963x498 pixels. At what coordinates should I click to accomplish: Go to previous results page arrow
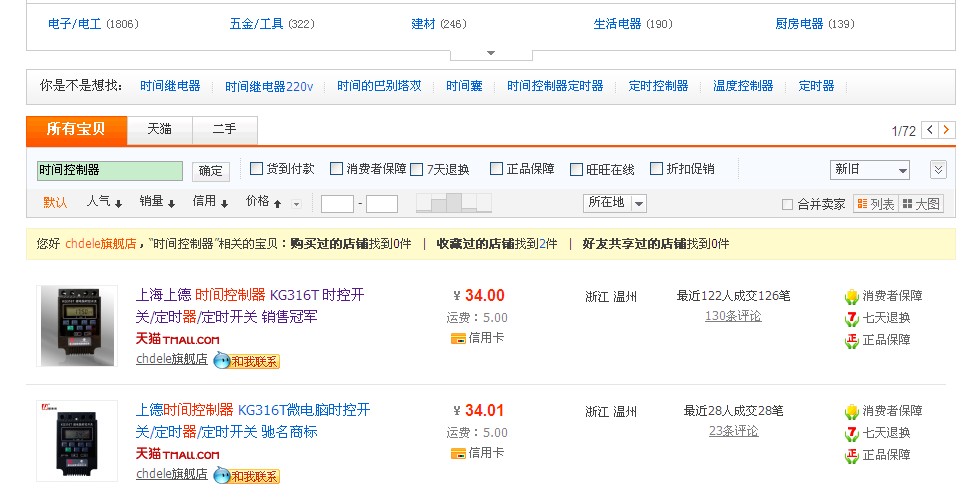(930, 130)
